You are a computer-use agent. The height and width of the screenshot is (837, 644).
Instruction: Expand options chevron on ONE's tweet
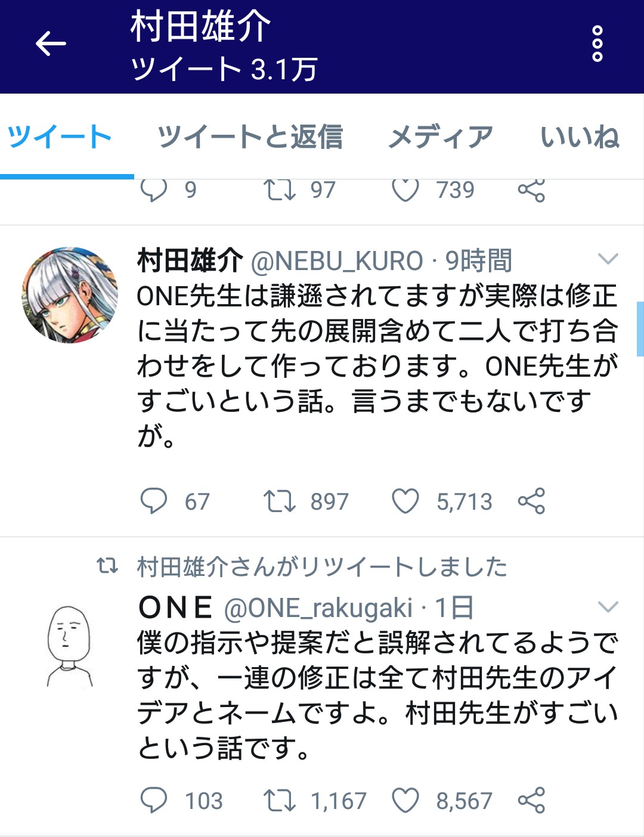pos(608,607)
